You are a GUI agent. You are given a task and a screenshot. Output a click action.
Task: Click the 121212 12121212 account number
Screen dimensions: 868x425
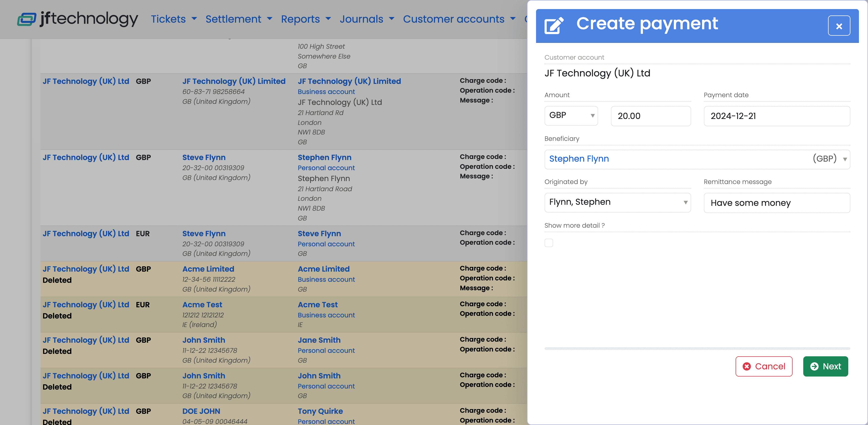tap(203, 315)
